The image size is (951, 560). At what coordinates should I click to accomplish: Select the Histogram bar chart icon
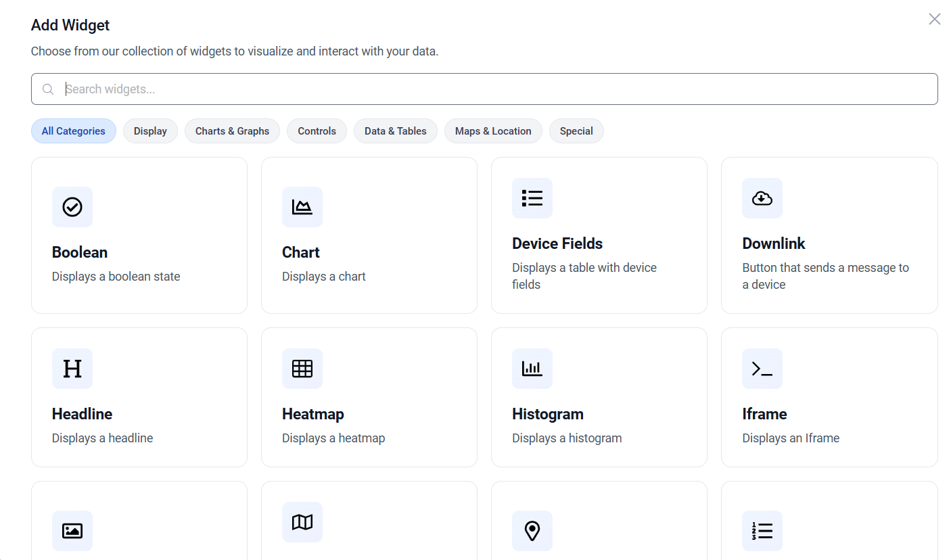click(x=532, y=369)
